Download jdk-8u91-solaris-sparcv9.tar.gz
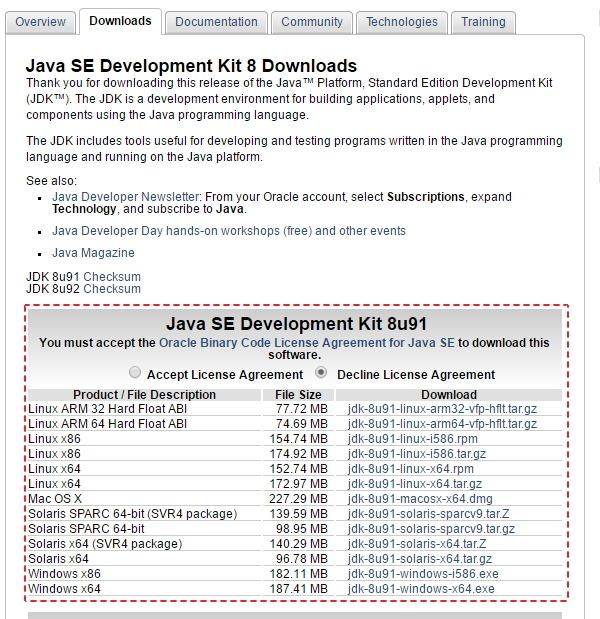 click(431, 529)
